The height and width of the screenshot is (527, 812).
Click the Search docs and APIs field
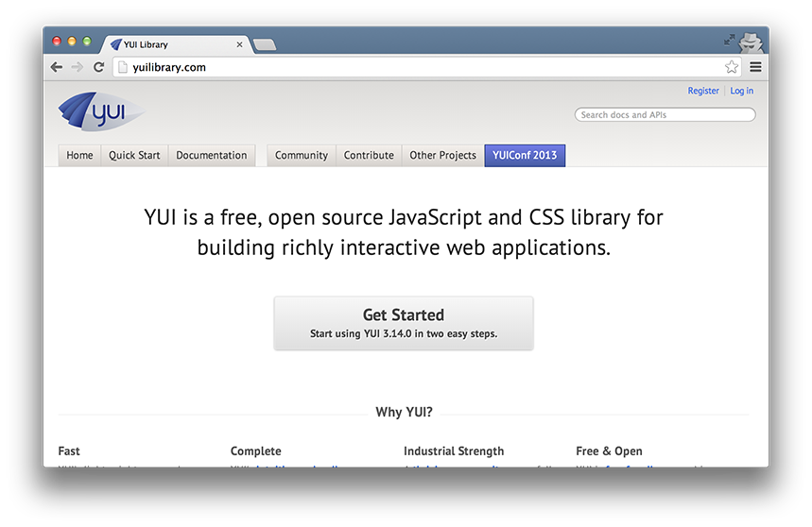coord(665,115)
